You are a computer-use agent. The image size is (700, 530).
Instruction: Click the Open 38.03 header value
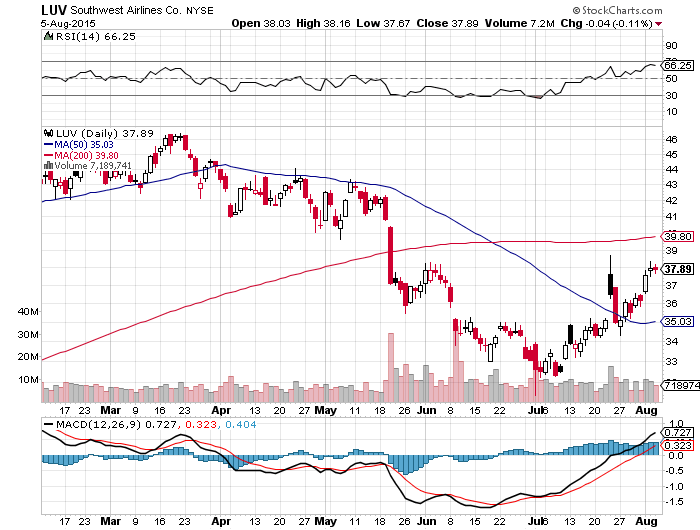261,23
